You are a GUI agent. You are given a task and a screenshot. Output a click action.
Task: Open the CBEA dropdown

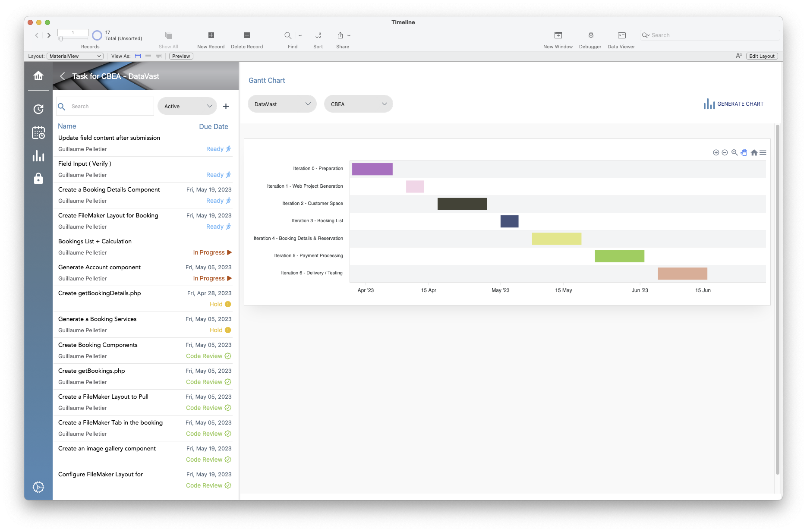[358, 104]
